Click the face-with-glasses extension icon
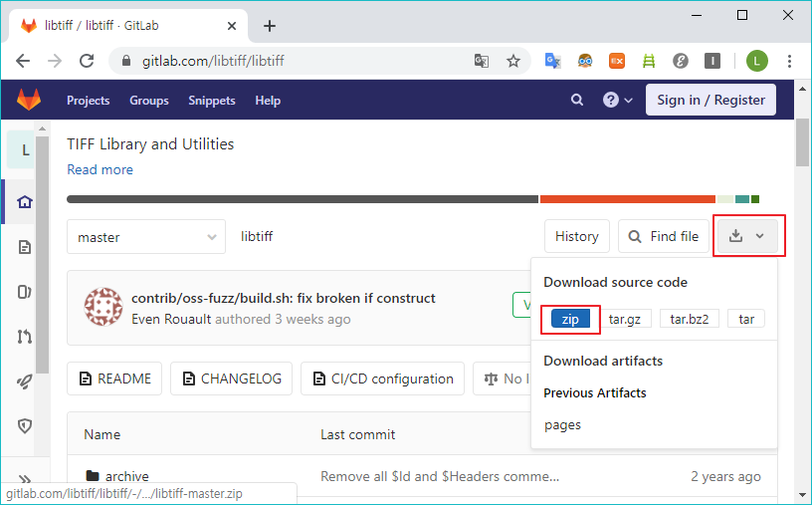 (x=585, y=61)
